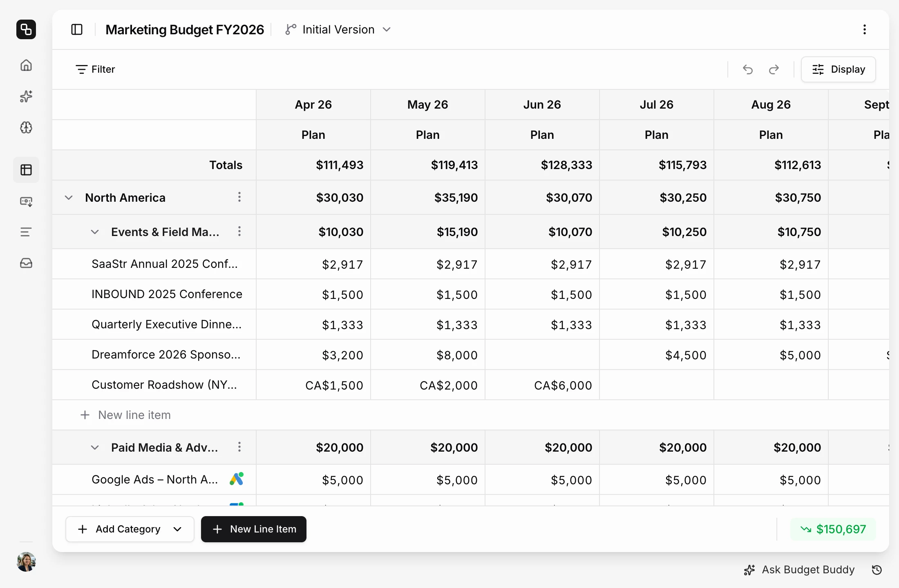Open the history clock icon
Image resolution: width=899 pixels, height=588 pixels.
877,570
